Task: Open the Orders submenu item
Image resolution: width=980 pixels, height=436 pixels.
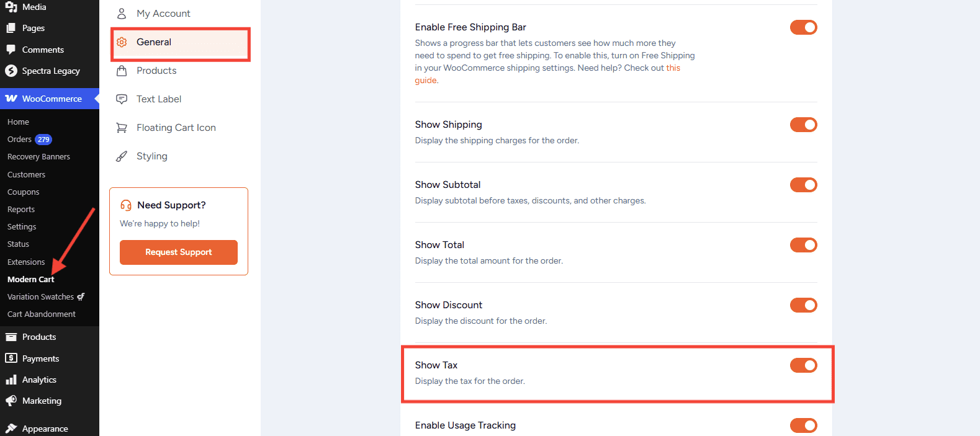Action: (x=19, y=140)
